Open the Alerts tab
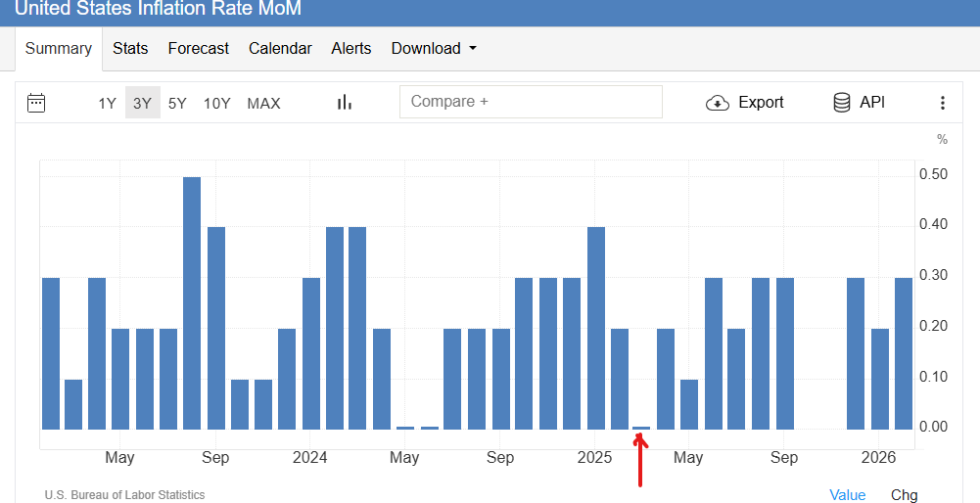Image resolution: width=980 pixels, height=503 pixels. 351,48
